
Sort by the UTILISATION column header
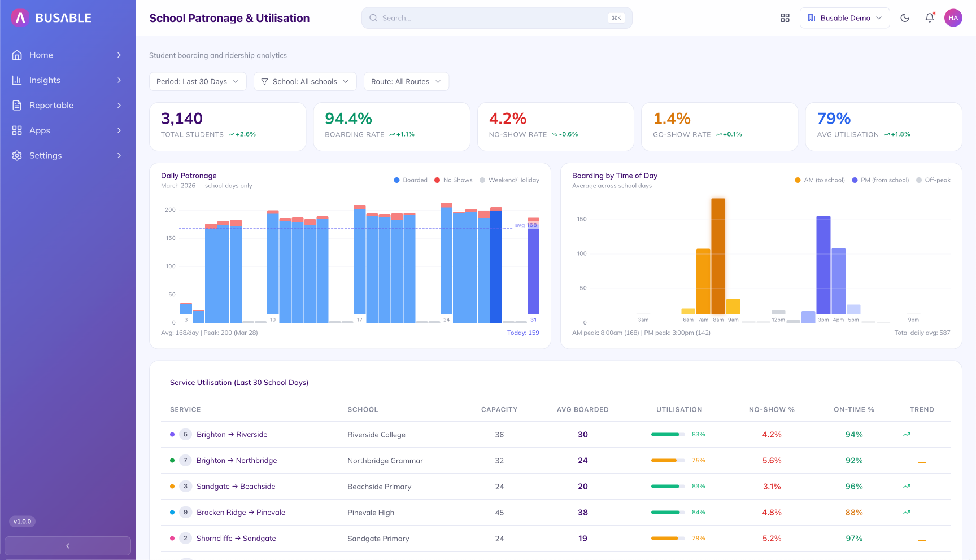pyautogui.click(x=679, y=410)
